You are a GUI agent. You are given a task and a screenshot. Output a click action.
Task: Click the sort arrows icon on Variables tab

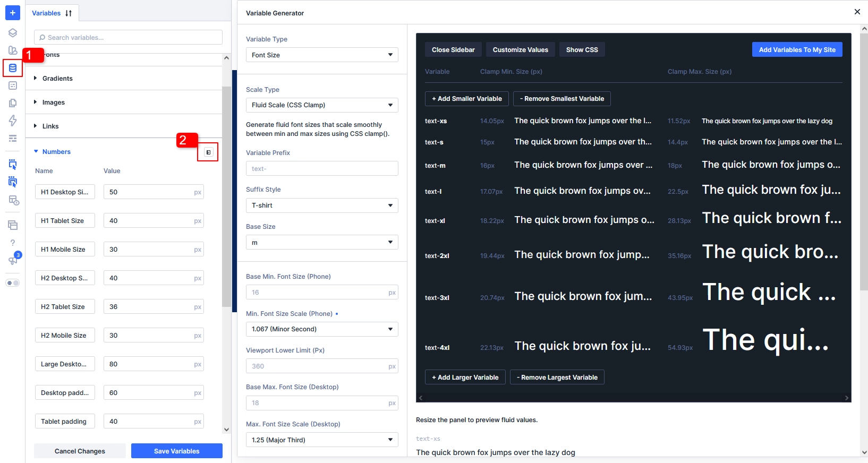pos(69,13)
